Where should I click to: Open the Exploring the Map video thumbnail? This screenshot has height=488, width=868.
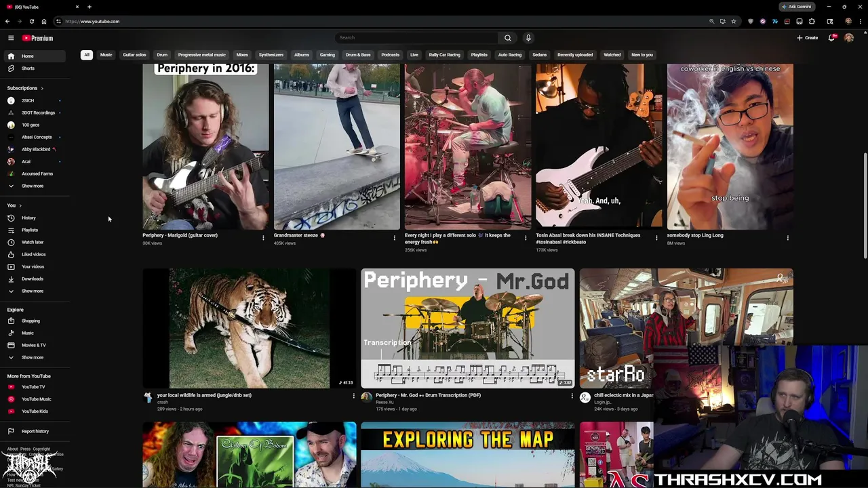(x=467, y=455)
